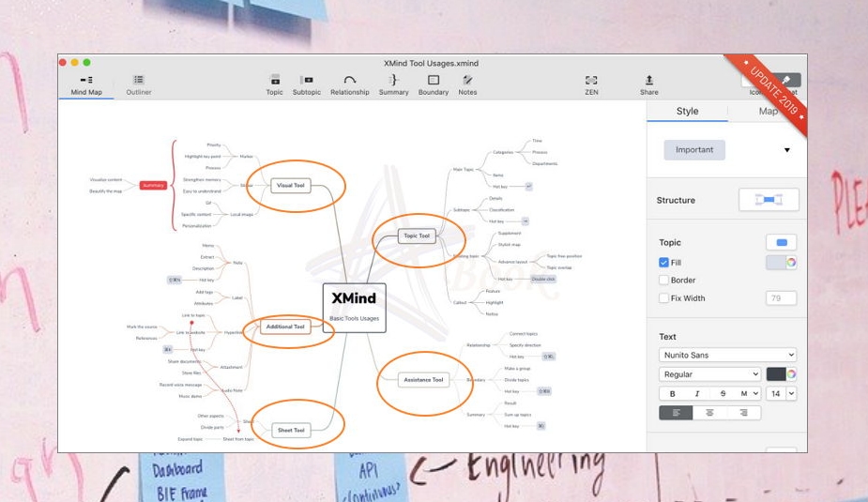
Task: Click the Important style preset
Action: tap(694, 150)
